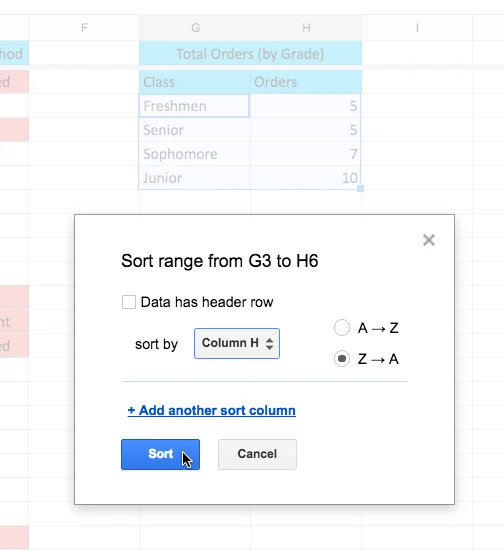Select column I header
This screenshot has height=551, width=504.
tap(417, 28)
